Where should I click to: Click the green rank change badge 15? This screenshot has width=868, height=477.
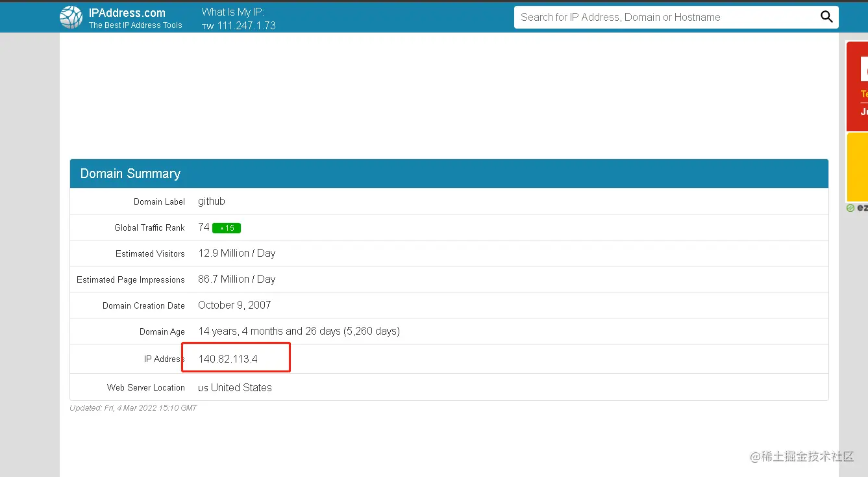[227, 228]
